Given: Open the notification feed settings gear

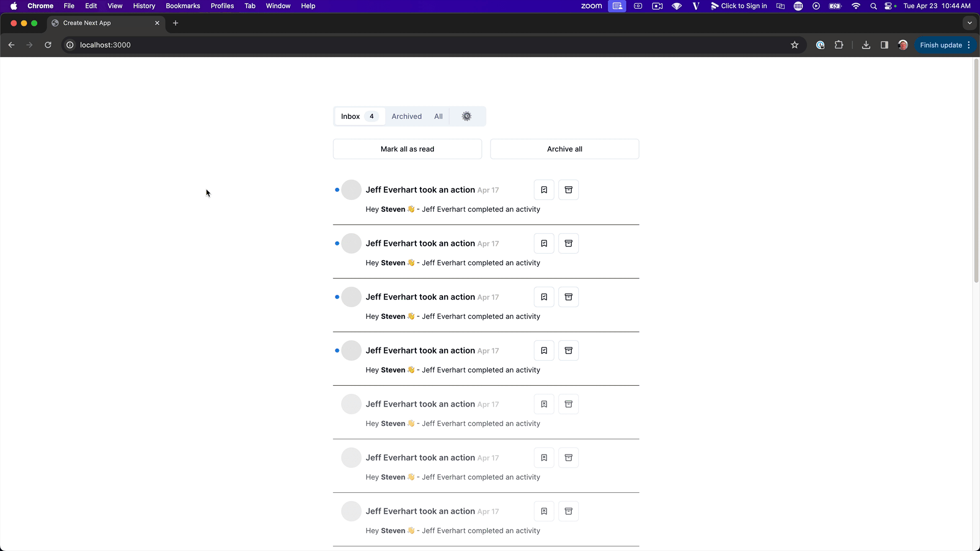Looking at the screenshot, I should tap(467, 116).
